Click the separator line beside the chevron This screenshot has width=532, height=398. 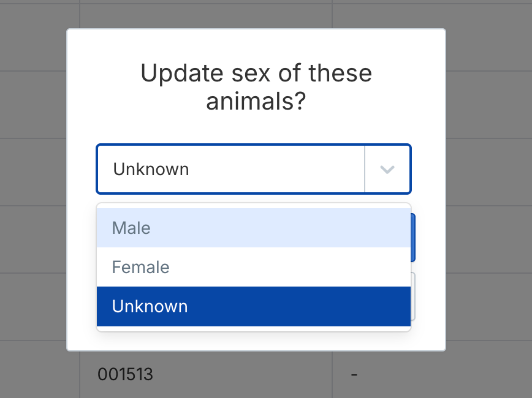tap(365, 169)
